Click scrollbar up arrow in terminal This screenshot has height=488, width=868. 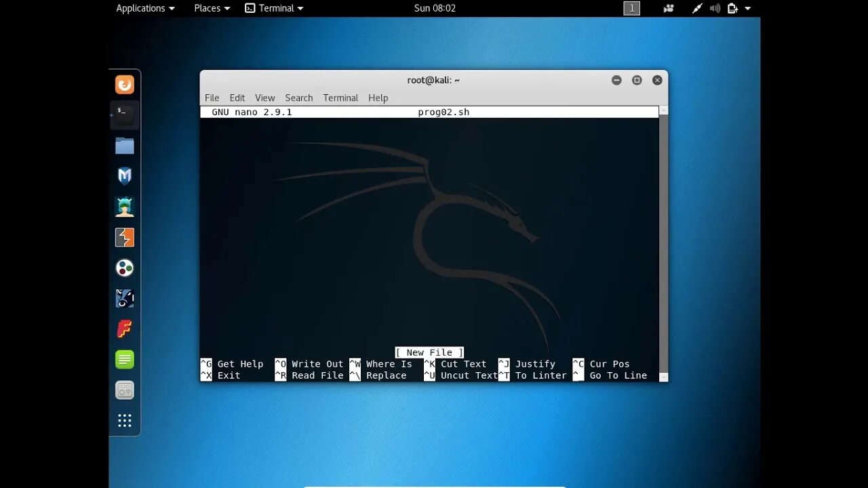pyautogui.click(x=663, y=110)
